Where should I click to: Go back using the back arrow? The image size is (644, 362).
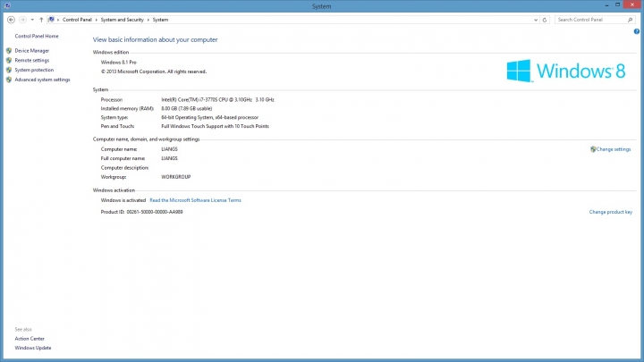[x=11, y=20]
